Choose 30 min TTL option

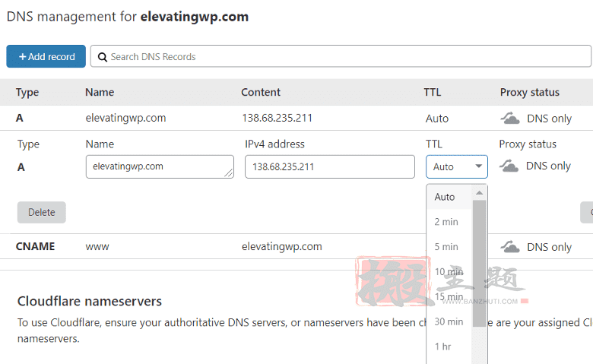(x=449, y=321)
